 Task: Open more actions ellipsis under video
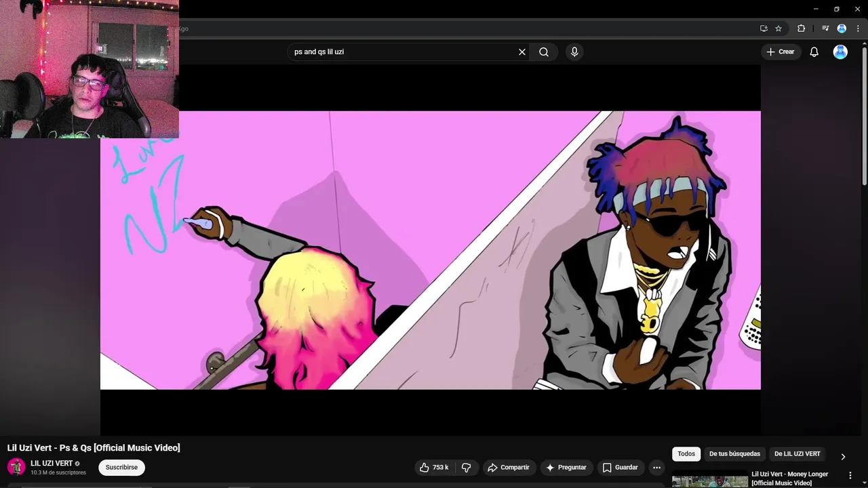(656, 467)
